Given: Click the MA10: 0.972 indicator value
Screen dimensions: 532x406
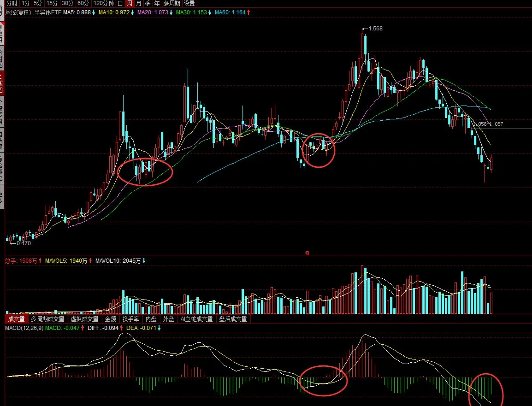Looking at the screenshot, I should click(x=114, y=12).
